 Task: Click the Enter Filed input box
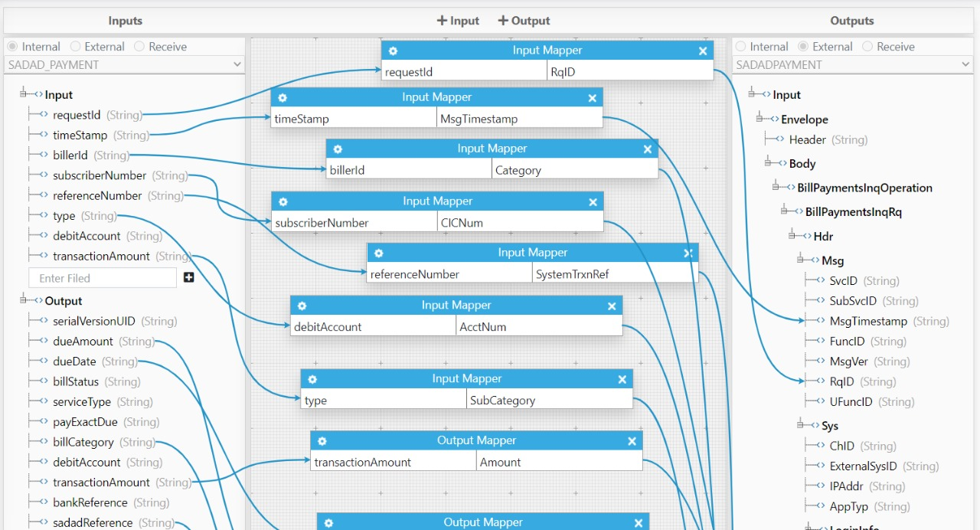coord(103,278)
